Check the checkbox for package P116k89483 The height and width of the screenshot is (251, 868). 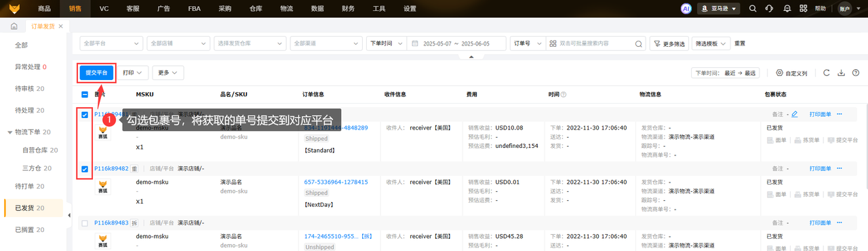pyautogui.click(x=85, y=223)
